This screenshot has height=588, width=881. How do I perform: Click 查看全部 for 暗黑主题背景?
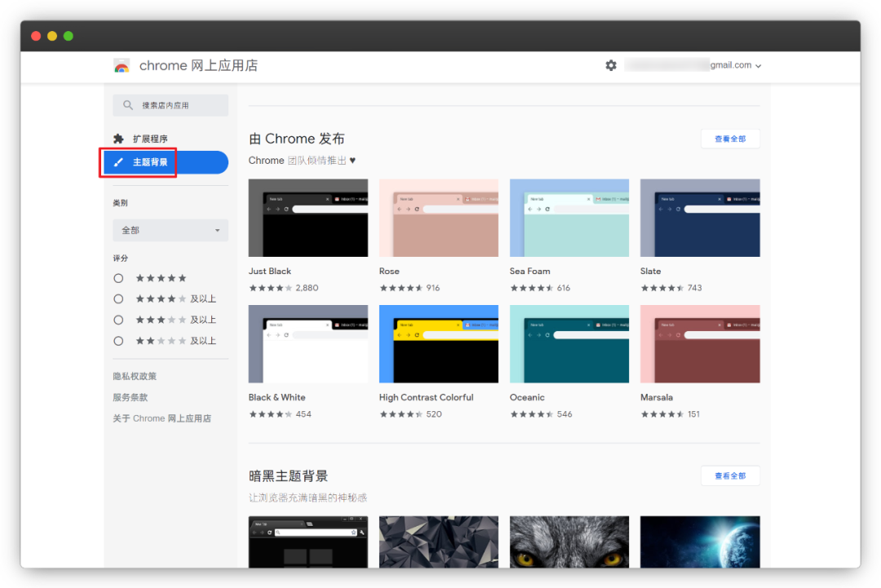(730, 475)
